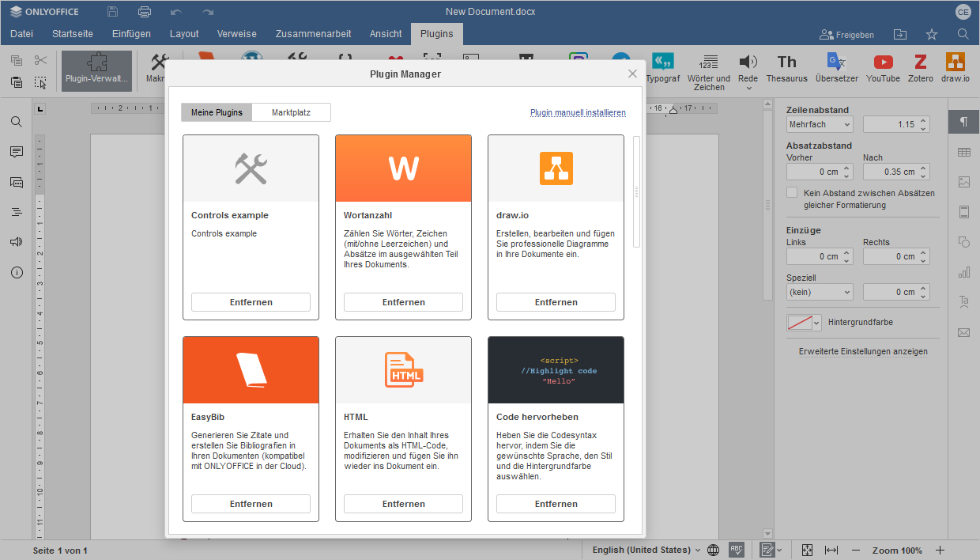Click the select-all icon in the ribbon

tap(41, 82)
